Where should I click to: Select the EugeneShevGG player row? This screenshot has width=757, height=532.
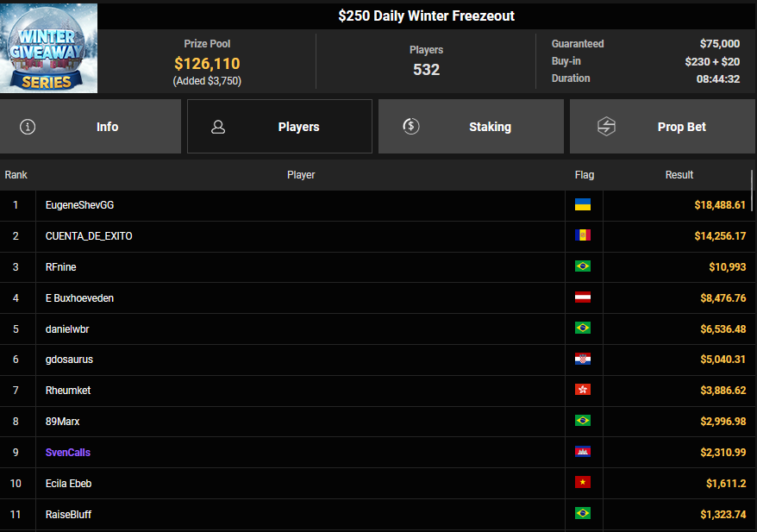coord(301,205)
